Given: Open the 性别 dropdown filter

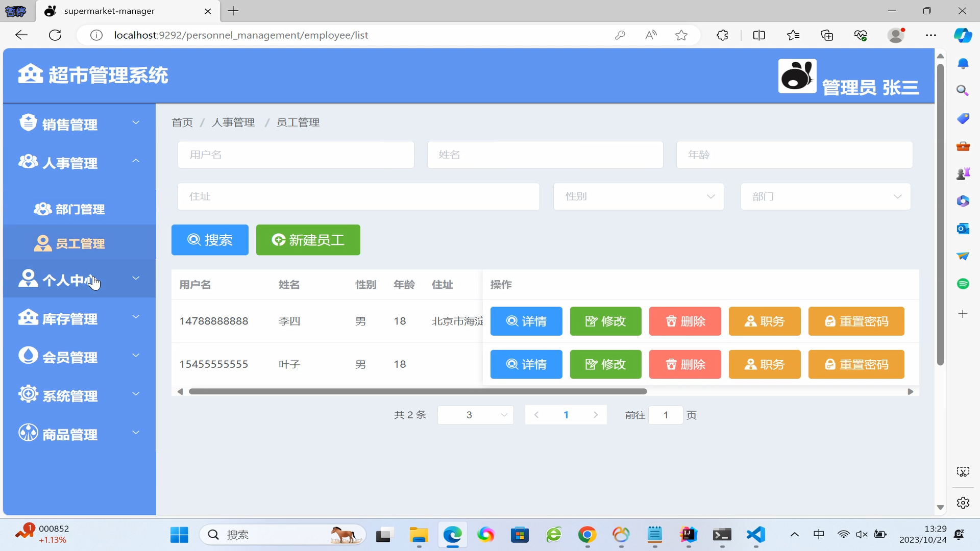Looking at the screenshot, I should click(x=638, y=196).
